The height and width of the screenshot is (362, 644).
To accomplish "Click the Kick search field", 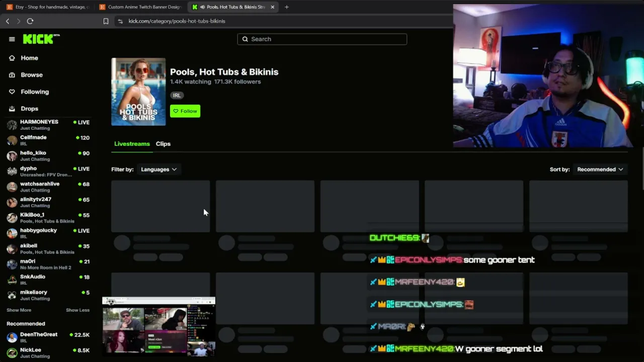I will [x=322, y=39].
